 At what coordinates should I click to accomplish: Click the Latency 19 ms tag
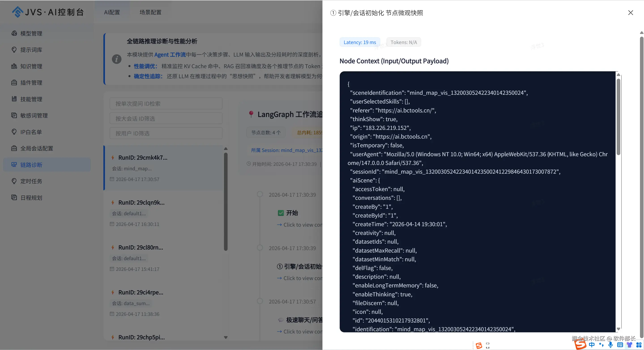[x=360, y=42]
